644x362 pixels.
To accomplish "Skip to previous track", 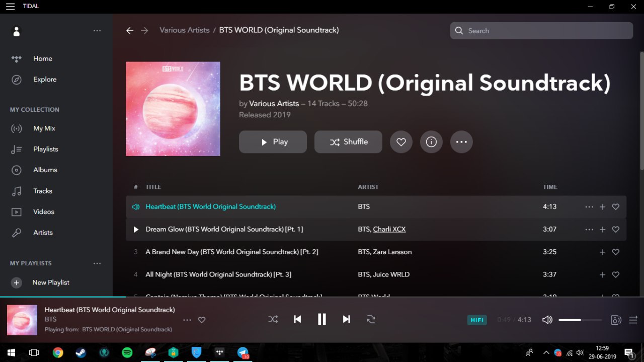I will (297, 319).
